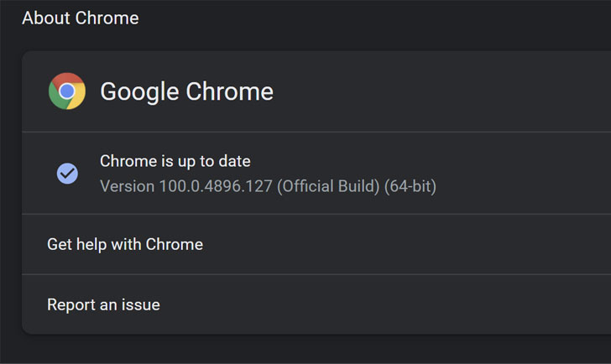Click the Google Chrome logo icon

click(x=67, y=91)
